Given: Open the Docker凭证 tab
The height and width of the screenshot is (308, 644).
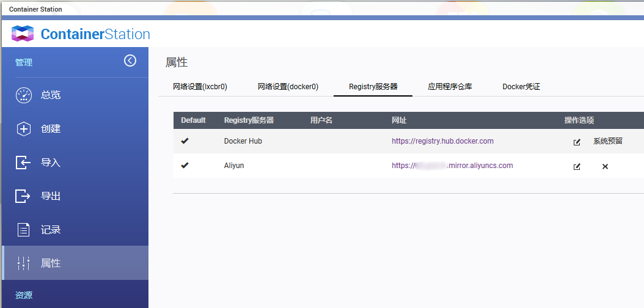Looking at the screenshot, I should point(521,87).
